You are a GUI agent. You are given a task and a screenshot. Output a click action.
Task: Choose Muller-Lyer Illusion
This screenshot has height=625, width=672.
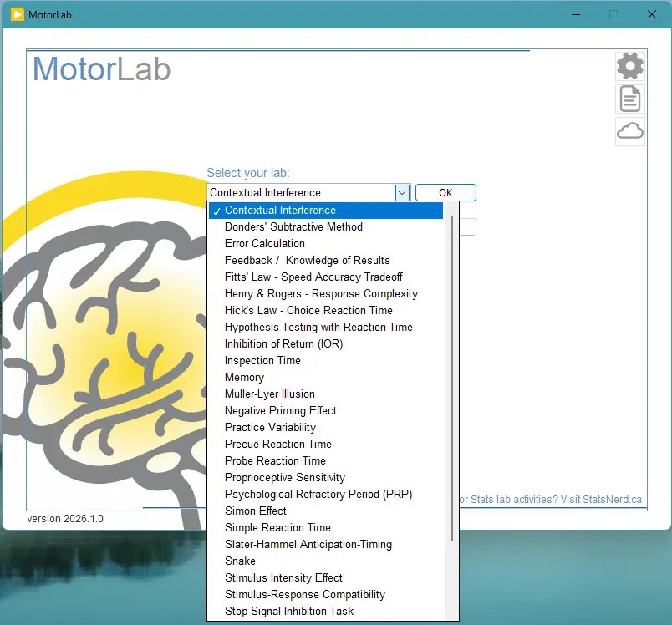coord(326,394)
